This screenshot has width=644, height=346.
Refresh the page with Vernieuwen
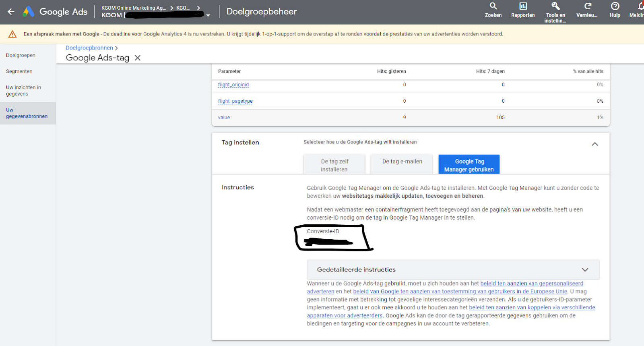point(587,10)
